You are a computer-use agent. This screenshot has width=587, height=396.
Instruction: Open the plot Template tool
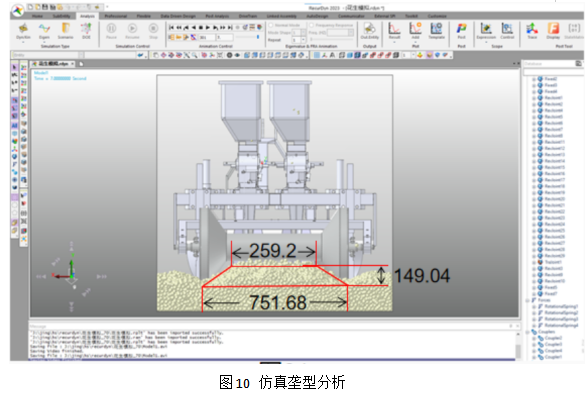(436, 30)
